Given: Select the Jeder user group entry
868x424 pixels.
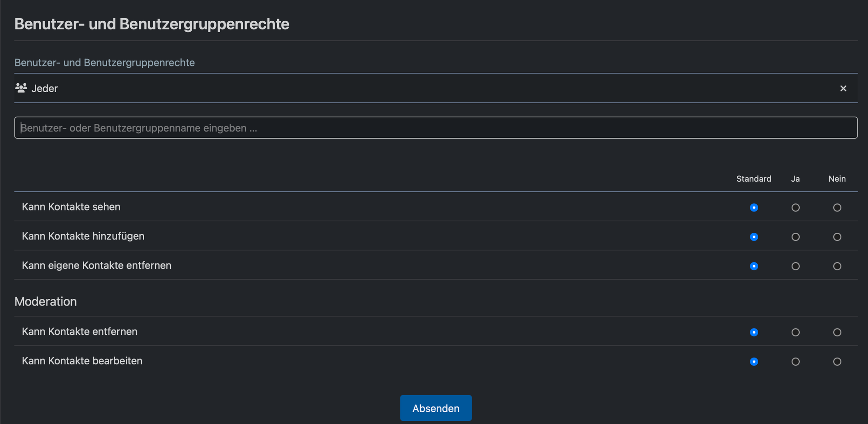Looking at the screenshot, I should [x=45, y=89].
